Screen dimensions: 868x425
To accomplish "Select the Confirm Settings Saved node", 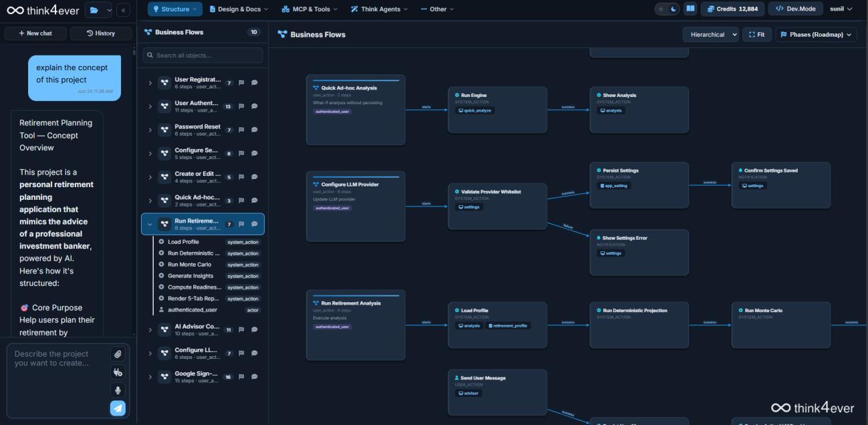I will [x=781, y=184].
